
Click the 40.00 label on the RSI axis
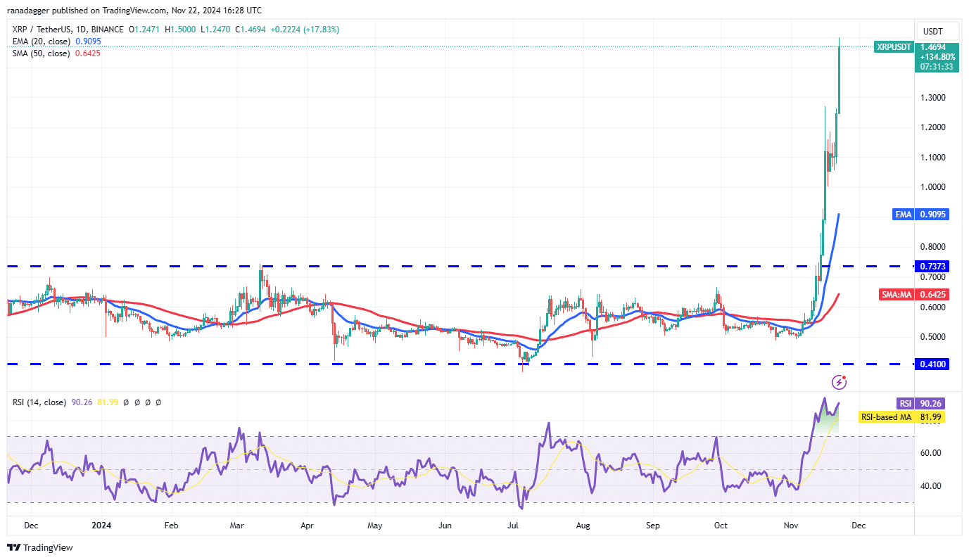pos(930,486)
